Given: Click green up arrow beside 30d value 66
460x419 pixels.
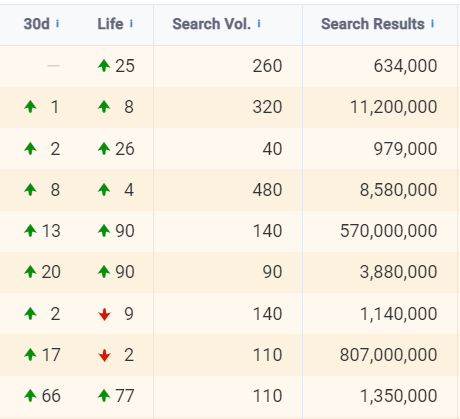Looking at the screenshot, I should click(x=30, y=396).
